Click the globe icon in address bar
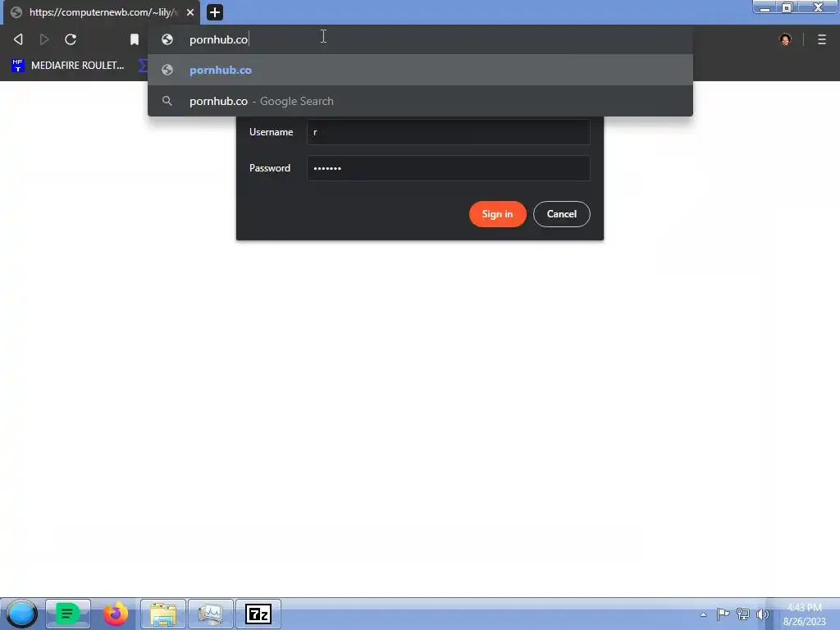840x630 pixels. tap(167, 39)
